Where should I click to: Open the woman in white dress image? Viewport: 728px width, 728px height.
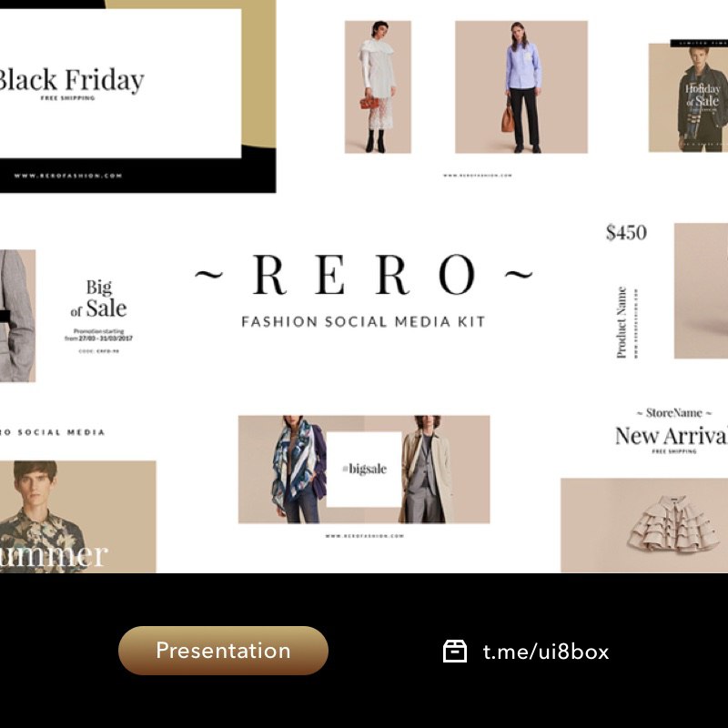(x=378, y=86)
